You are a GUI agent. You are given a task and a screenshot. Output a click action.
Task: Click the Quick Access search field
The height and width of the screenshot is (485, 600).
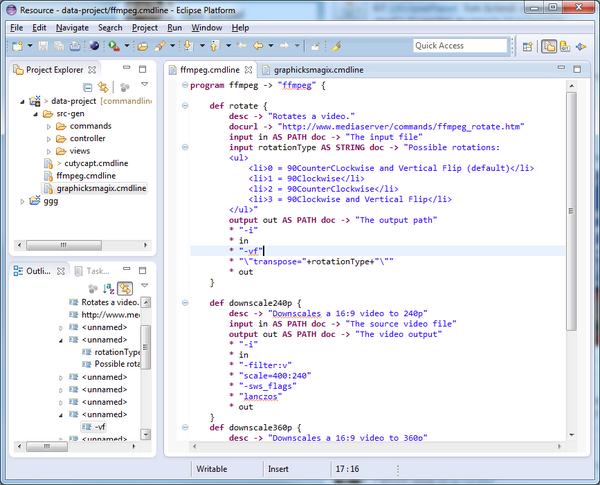click(460, 46)
